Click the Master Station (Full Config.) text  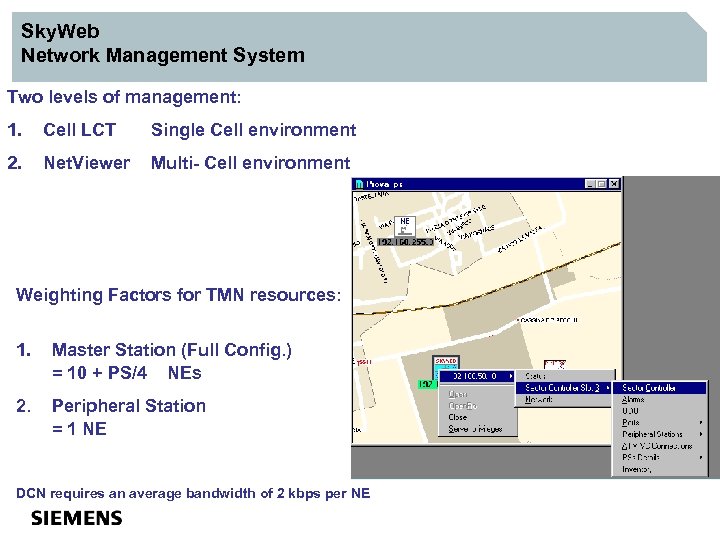[x=172, y=350]
